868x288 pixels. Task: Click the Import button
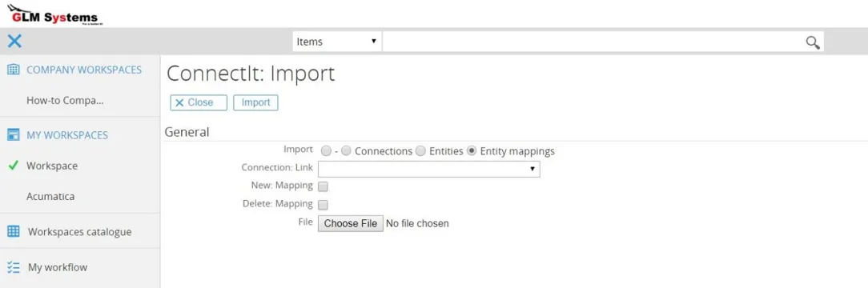pos(255,103)
